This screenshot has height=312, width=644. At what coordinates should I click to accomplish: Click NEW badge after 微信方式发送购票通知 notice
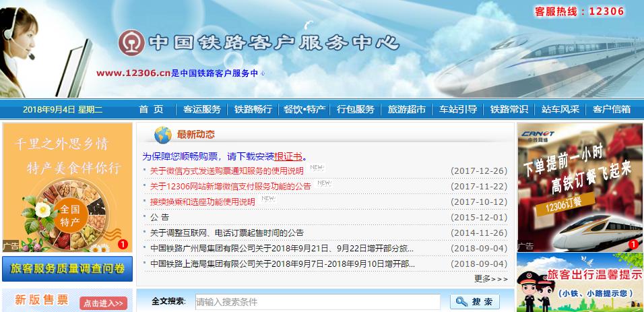coord(317,168)
